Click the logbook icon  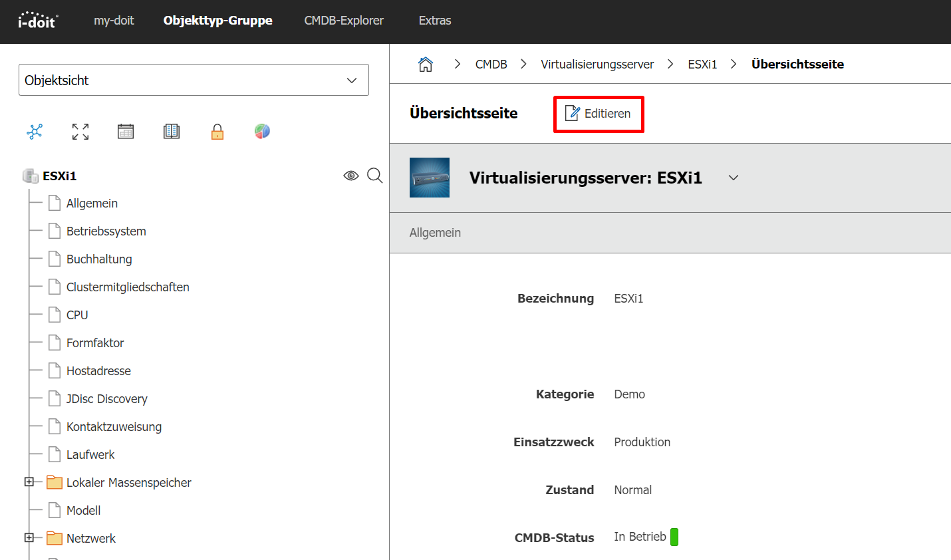[x=172, y=132]
